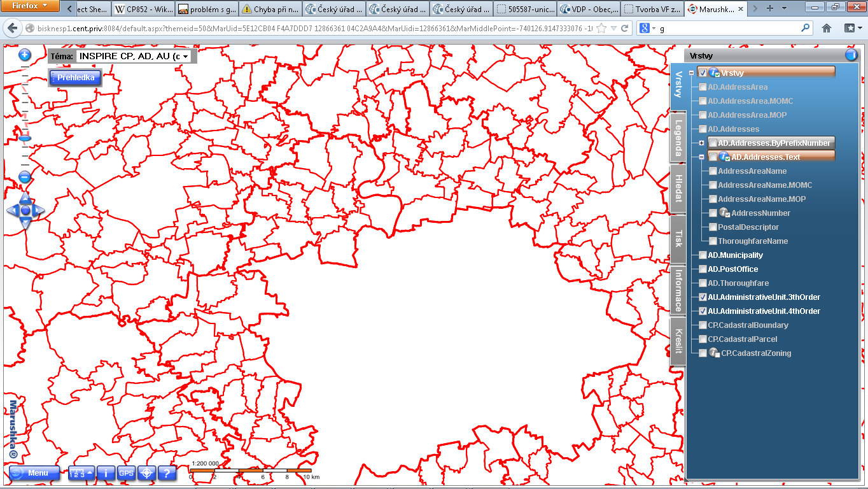The height and width of the screenshot is (489, 868).
Task: Check the PostalDescriptor checkbox
Action: click(713, 227)
